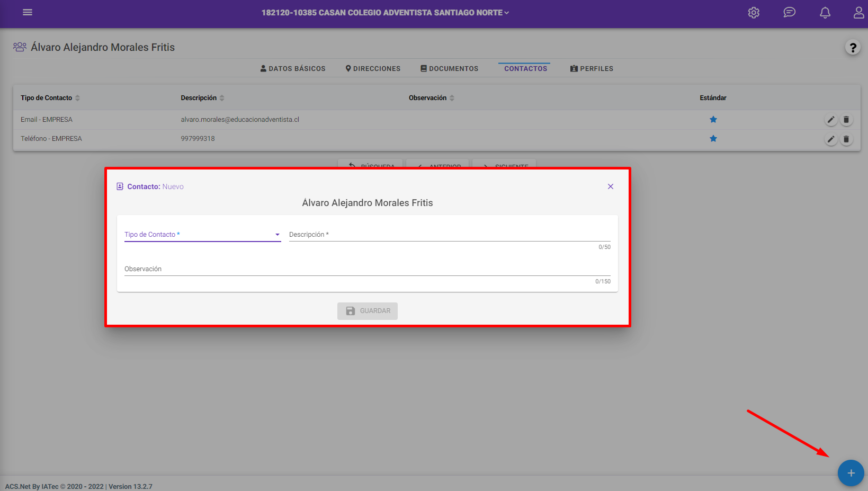Sort by Observación column

[432, 98]
